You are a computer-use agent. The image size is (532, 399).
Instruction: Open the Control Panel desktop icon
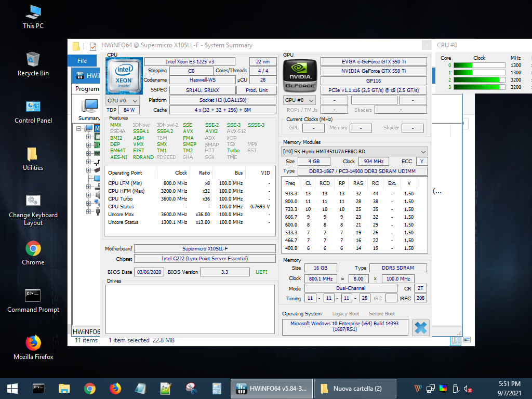point(33,112)
